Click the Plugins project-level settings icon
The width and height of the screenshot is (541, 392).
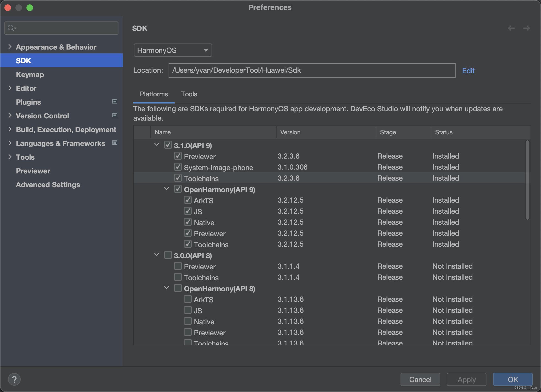click(115, 102)
